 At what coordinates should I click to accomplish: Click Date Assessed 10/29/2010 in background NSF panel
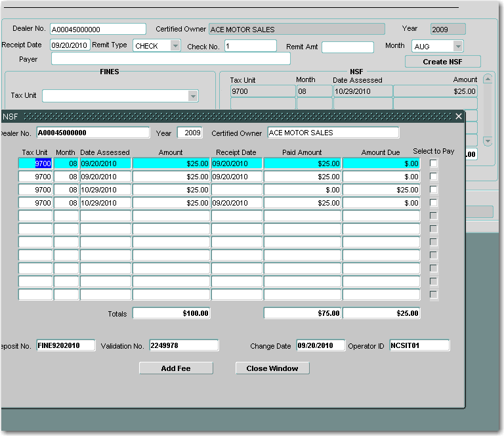coord(363,91)
